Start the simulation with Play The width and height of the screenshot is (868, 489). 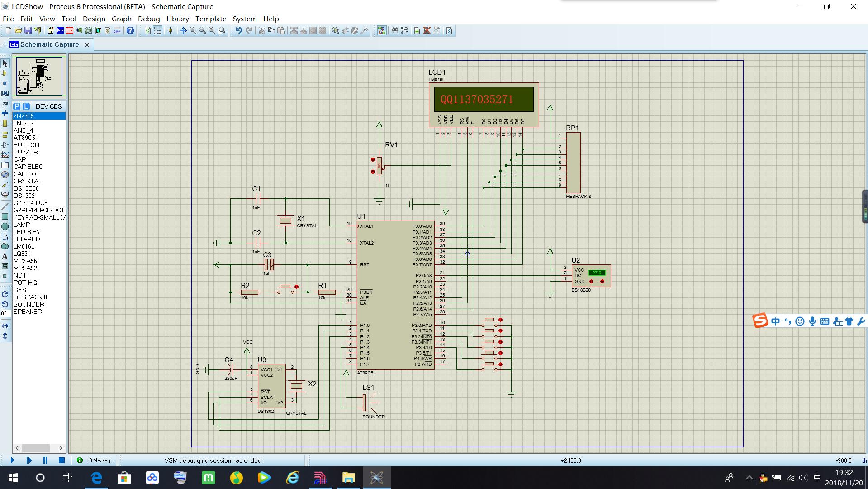(x=12, y=460)
